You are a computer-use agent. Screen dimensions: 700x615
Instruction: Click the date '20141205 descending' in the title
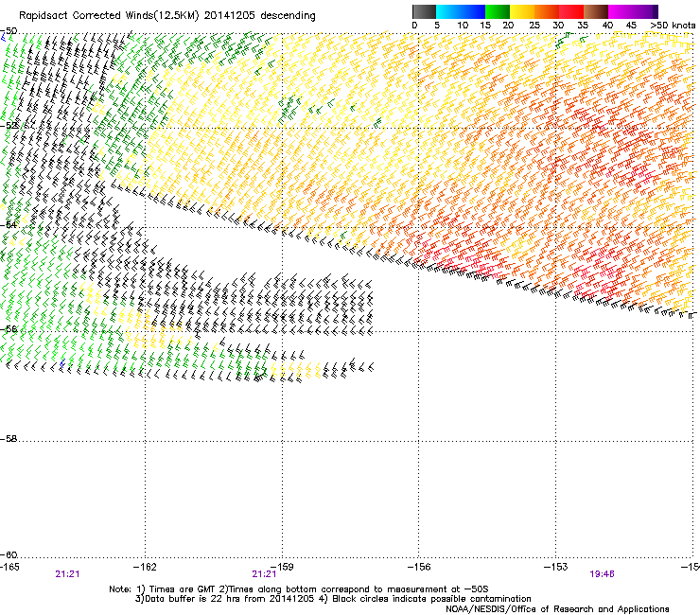(x=260, y=16)
